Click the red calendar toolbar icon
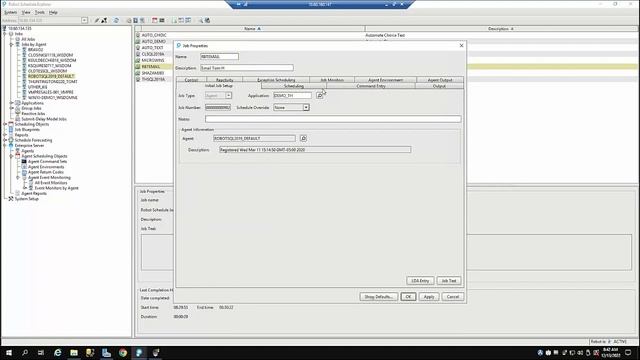The height and width of the screenshot is (360, 640). 155,20
